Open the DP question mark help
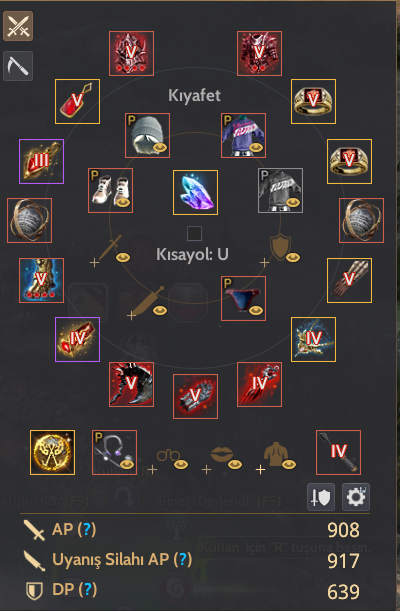Viewport: 400px width, 612px height. click(x=88, y=589)
